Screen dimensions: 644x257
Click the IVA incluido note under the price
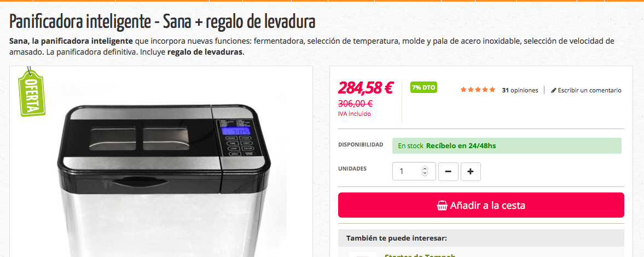point(355,114)
